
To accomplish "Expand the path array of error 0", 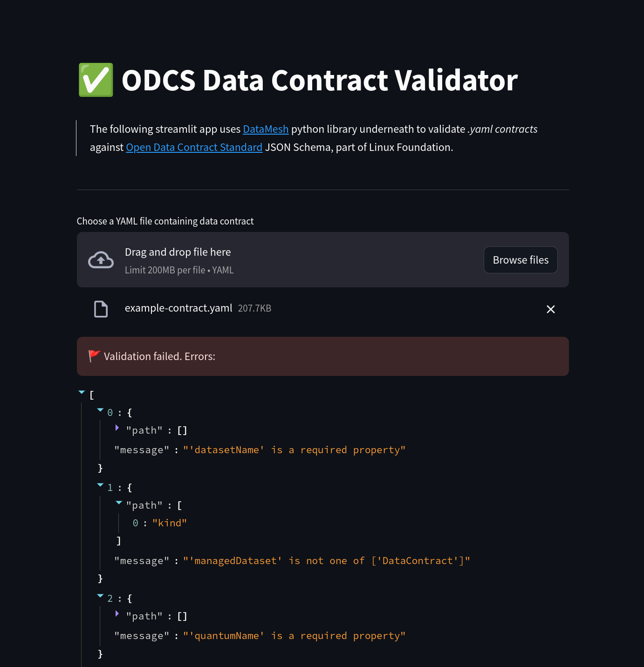I will 117,428.
